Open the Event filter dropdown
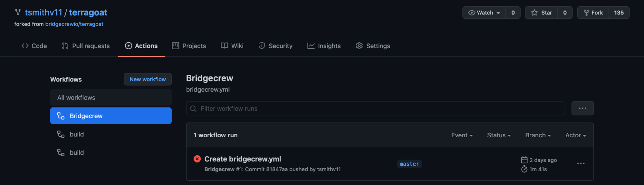The width and height of the screenshot is (644, 185). pos(462,135)
